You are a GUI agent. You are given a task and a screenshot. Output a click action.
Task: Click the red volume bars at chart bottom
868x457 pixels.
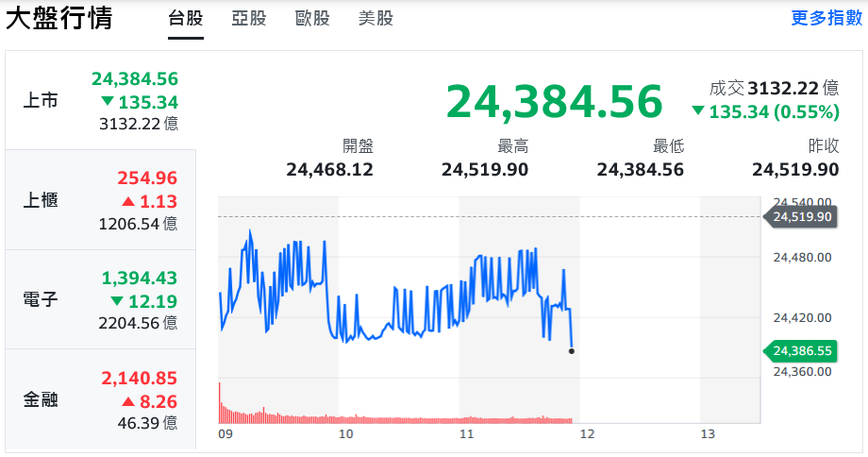(377, 418)
